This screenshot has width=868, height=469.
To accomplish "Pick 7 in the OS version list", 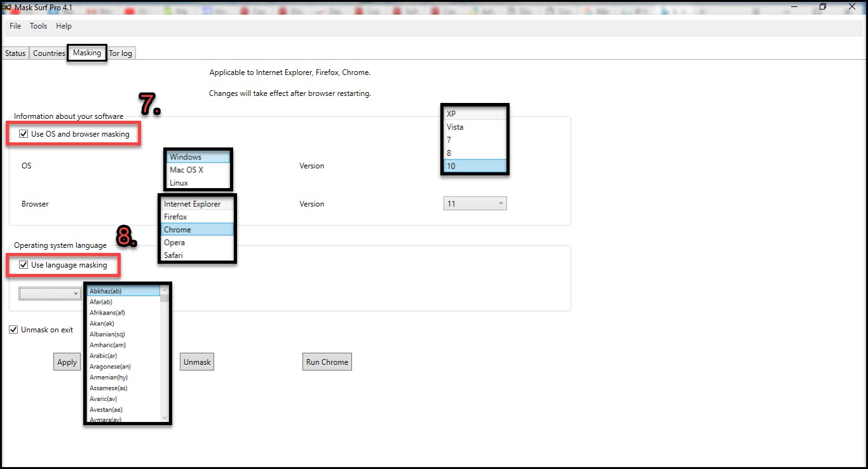I will [475, 140].
